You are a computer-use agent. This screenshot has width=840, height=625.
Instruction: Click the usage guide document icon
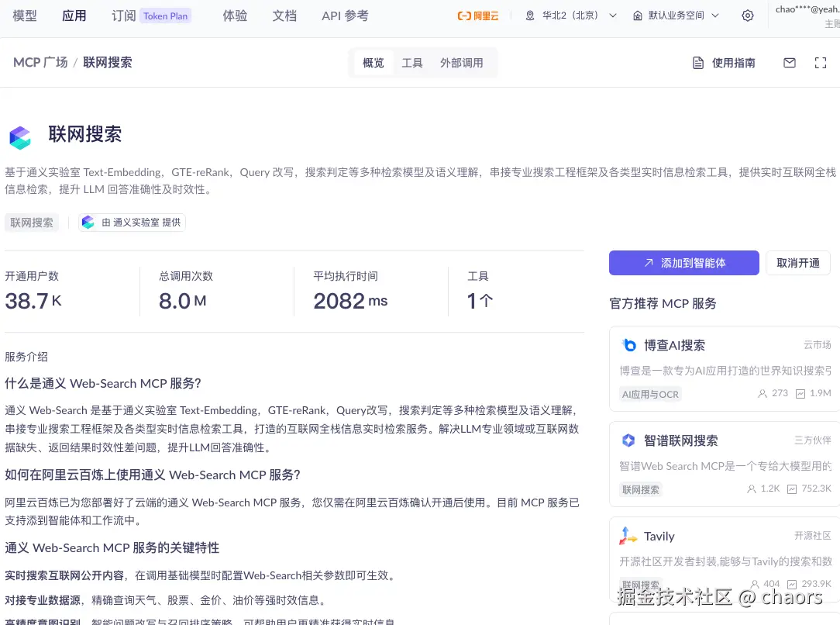[x=698, y=63]
